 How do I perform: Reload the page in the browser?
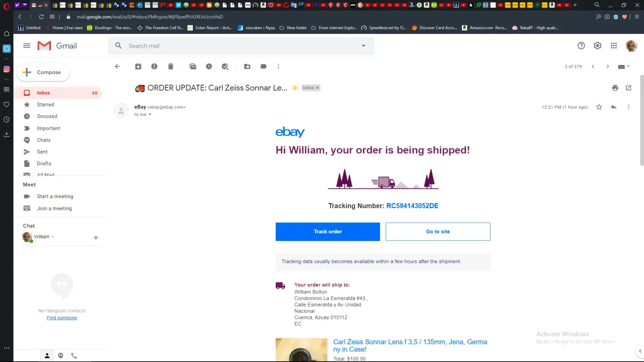point(41,17)
